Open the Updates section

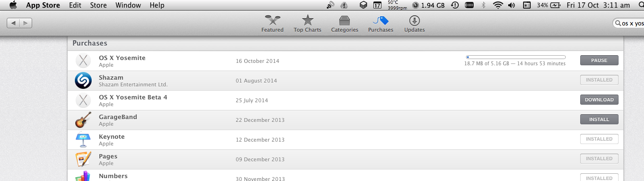pyautogui.click(x=415, y=24)
